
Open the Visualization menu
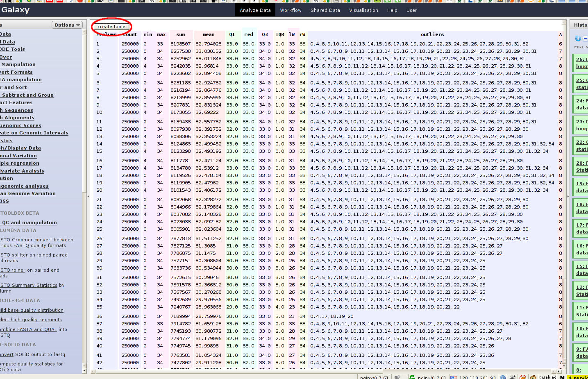click(x=363, y=10)
